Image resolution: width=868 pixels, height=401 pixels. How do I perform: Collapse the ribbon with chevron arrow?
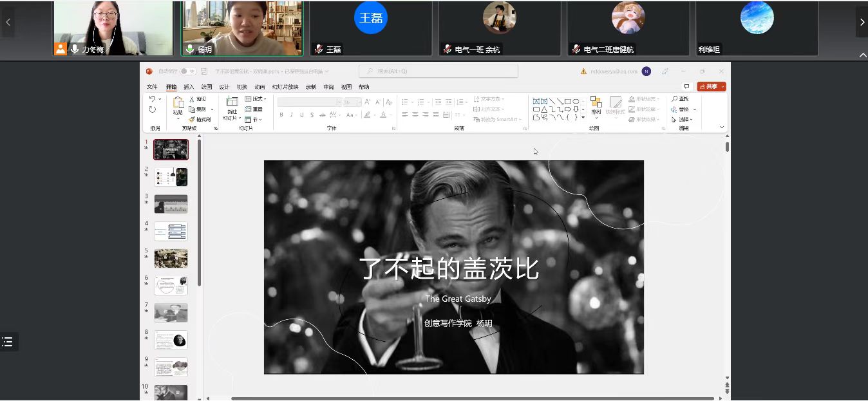(722, 127)
